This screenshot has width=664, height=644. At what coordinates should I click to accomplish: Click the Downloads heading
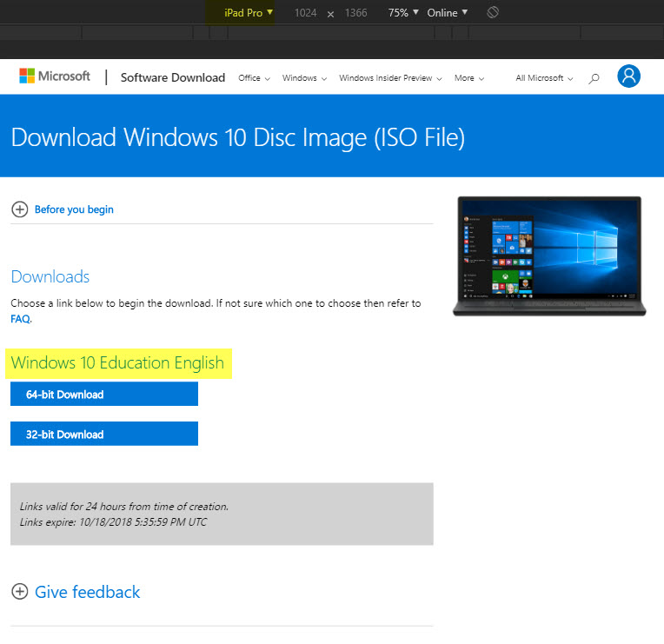50,276
